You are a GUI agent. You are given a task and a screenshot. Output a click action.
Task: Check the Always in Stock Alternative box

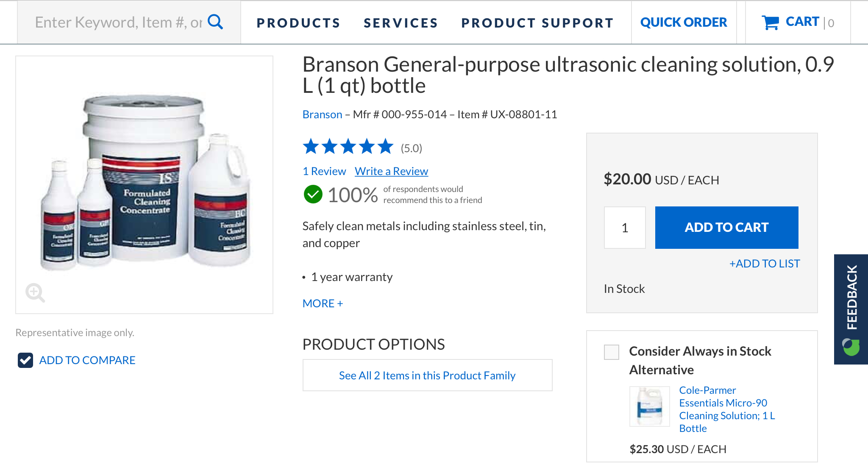point(611,352)
